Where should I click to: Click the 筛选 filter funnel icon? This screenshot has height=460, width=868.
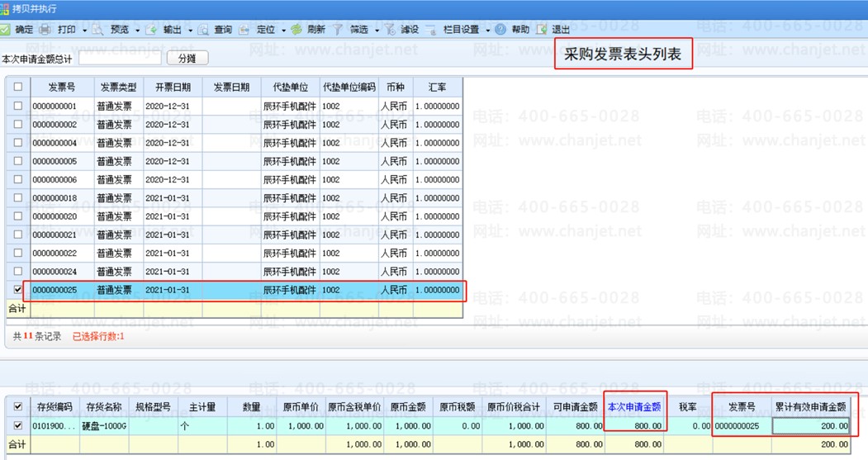tap(338, 30)
